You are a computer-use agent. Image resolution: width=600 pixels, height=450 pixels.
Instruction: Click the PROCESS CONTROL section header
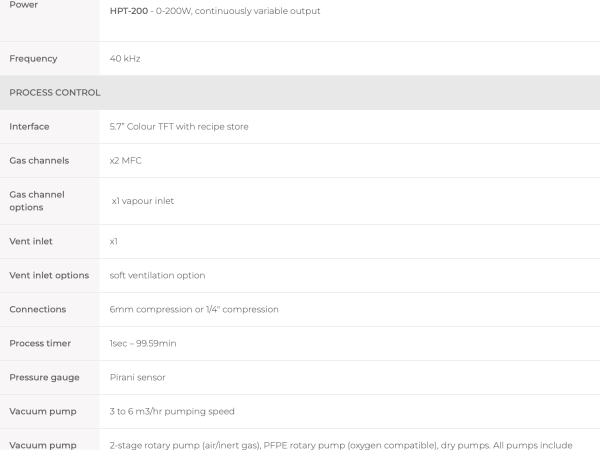point(55,93)
